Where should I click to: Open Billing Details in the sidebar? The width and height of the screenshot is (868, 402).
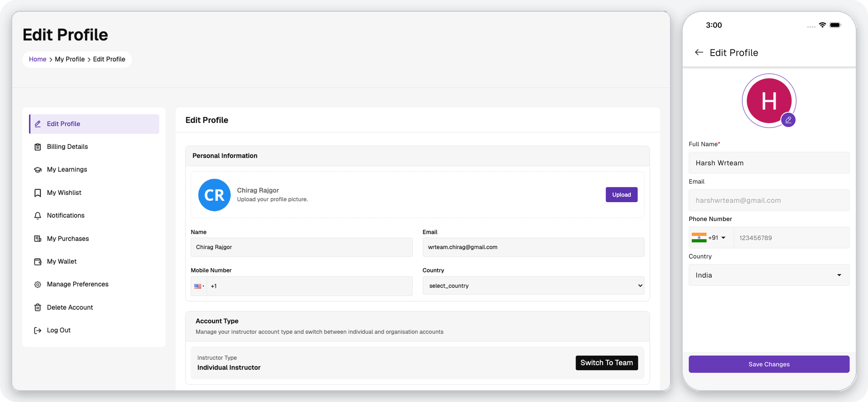(x=94, y=147)
